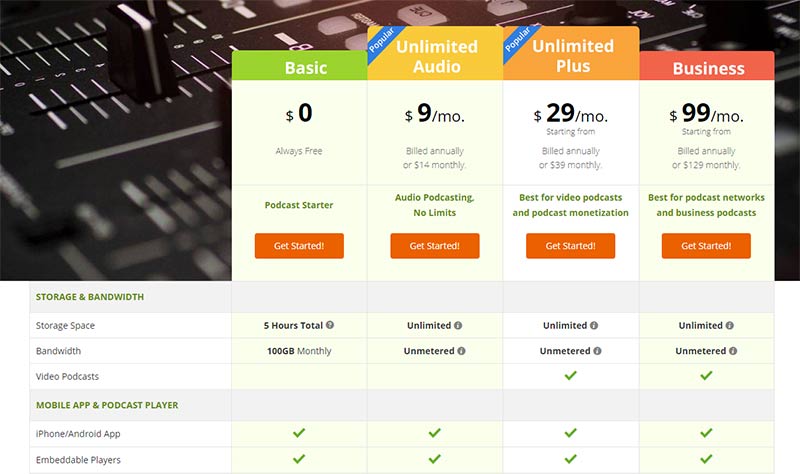Choose Get Started for Unlimited Plus
Viewport: 800px width, 474px height.
570,246
